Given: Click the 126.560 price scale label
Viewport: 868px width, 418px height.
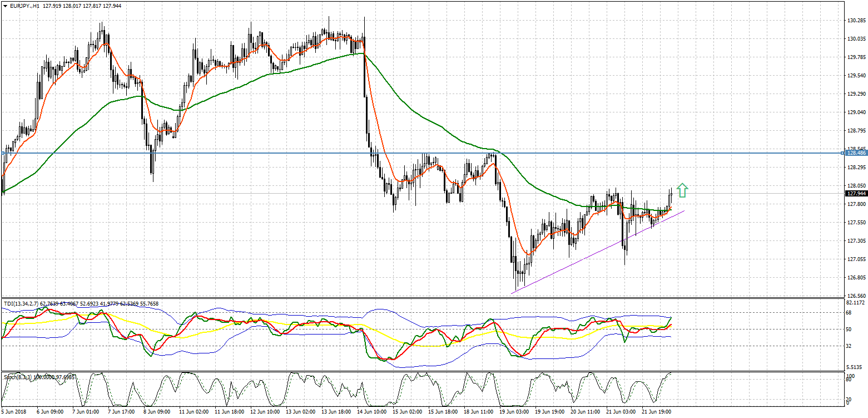Looking at the screenshot, I should [x=856, y=296].
